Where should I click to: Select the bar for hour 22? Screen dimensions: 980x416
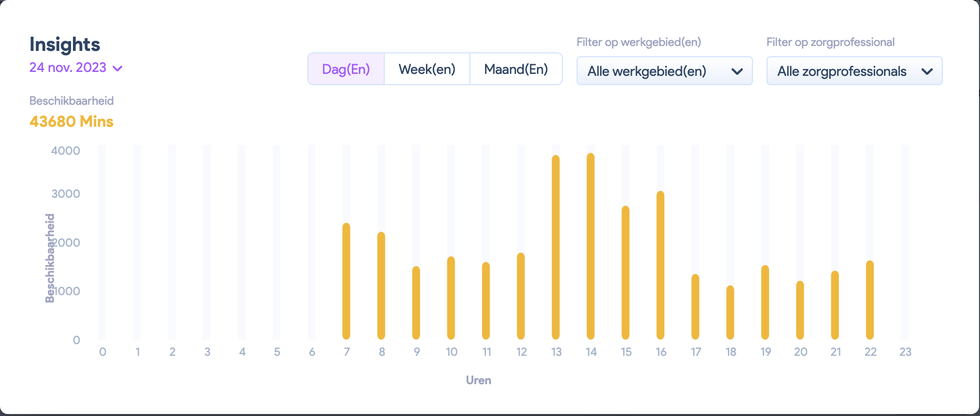[x=870, y=300]
